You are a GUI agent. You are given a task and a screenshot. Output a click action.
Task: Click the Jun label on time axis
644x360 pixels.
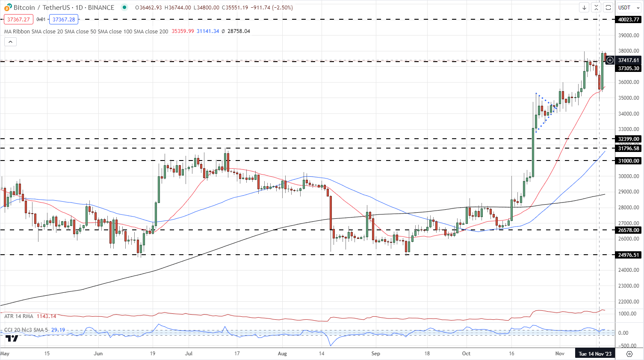[98, 354]
